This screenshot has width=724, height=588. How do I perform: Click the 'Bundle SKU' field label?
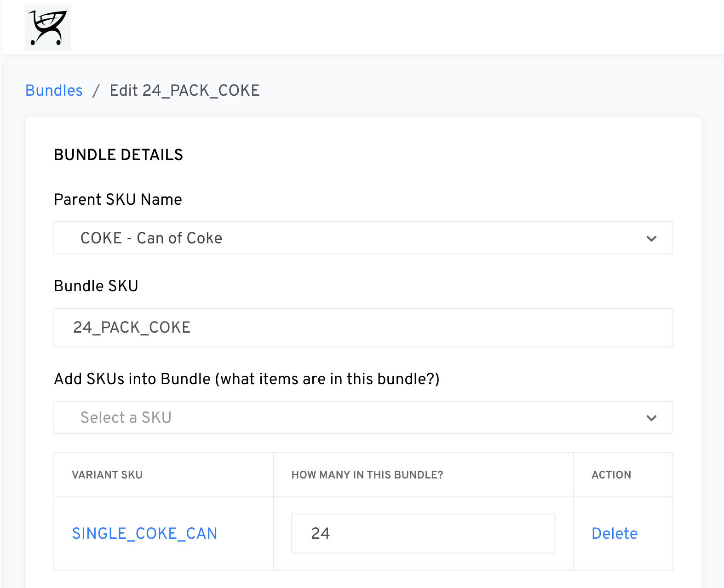click(x=96, y=286)
